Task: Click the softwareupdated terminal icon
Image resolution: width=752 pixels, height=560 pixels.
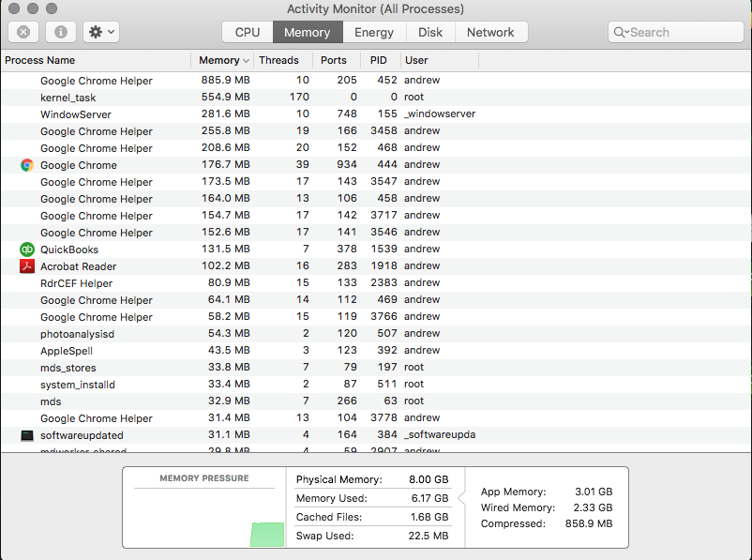Action: coord(27,435)
